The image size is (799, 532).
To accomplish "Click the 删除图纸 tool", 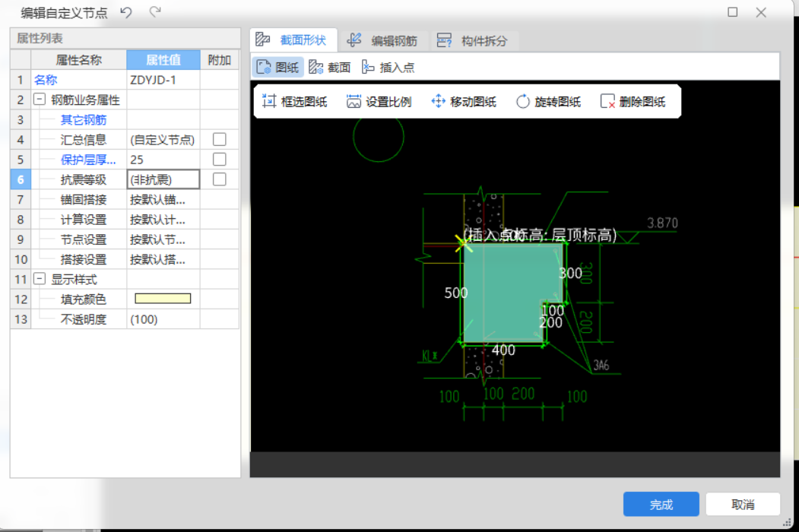I will point(633,101).
